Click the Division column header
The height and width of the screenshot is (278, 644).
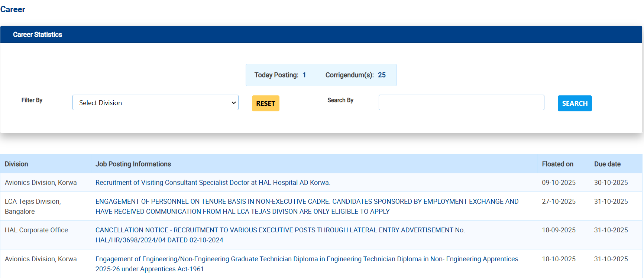click(x=16, y=164)
